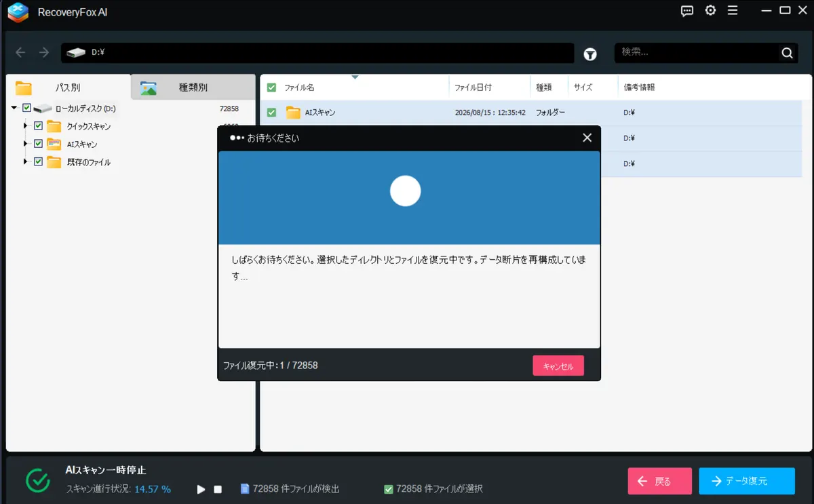The height and width of the screenshot is (504, 814).
Task: Collapse the ローカルディスク (D:) tree node
Action: point(14,108)
